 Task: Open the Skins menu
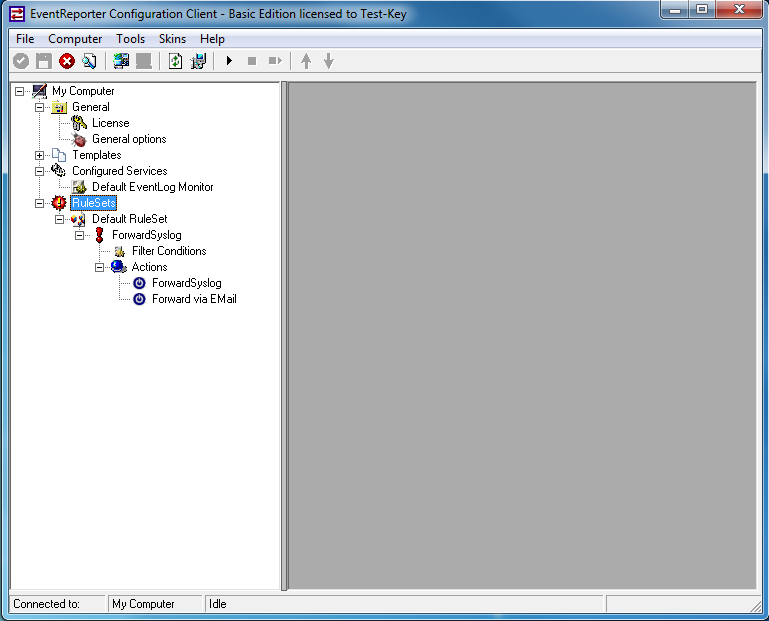click(172, 39)
